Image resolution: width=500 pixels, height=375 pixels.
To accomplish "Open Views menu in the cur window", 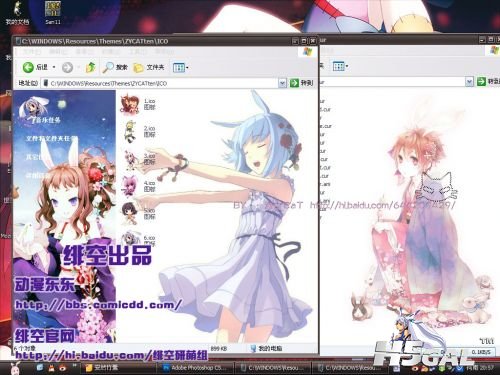I will point(340,66).
